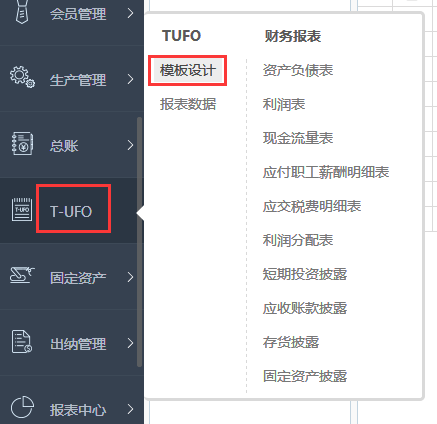The height and width of the screenshot is (424, 437).
Task: Expand the 会员管理 chevron arrow
Action: (131, 13)
